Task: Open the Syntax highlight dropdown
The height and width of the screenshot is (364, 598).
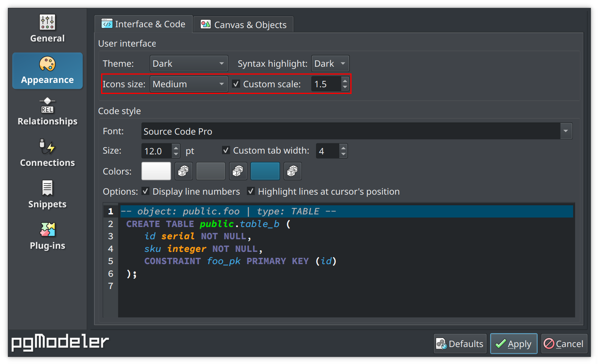Action: coord(330,64)
